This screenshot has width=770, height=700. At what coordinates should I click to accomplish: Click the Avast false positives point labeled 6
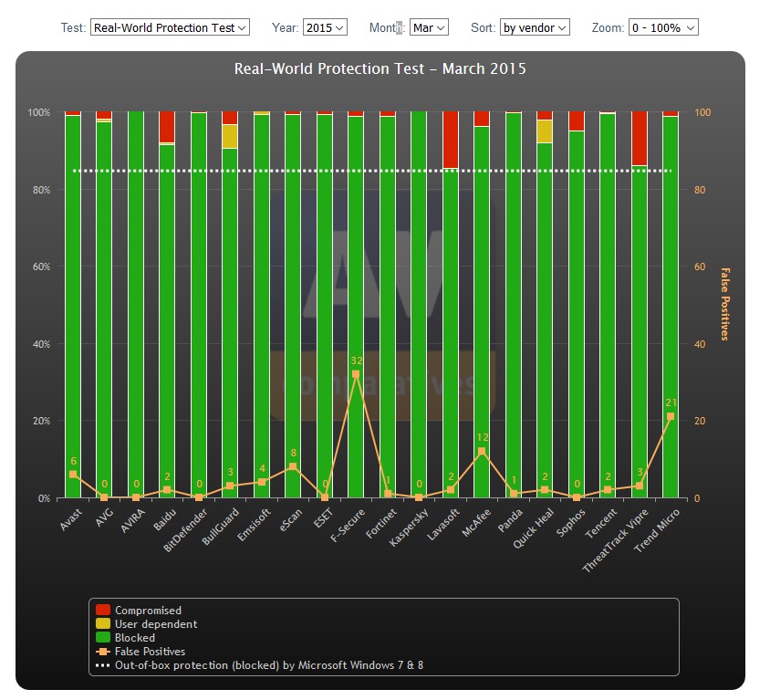click(73, 475)
